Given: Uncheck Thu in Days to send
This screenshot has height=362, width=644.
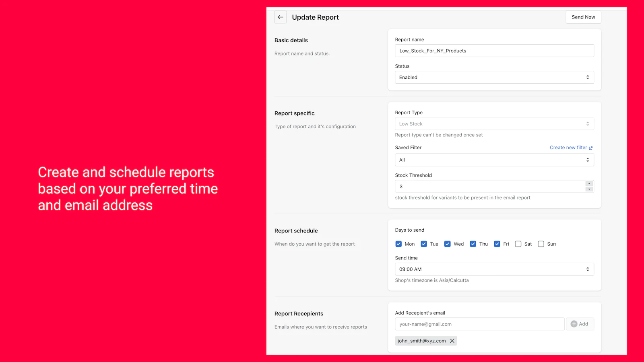Looking at the screenshot, I should (473, 244).
